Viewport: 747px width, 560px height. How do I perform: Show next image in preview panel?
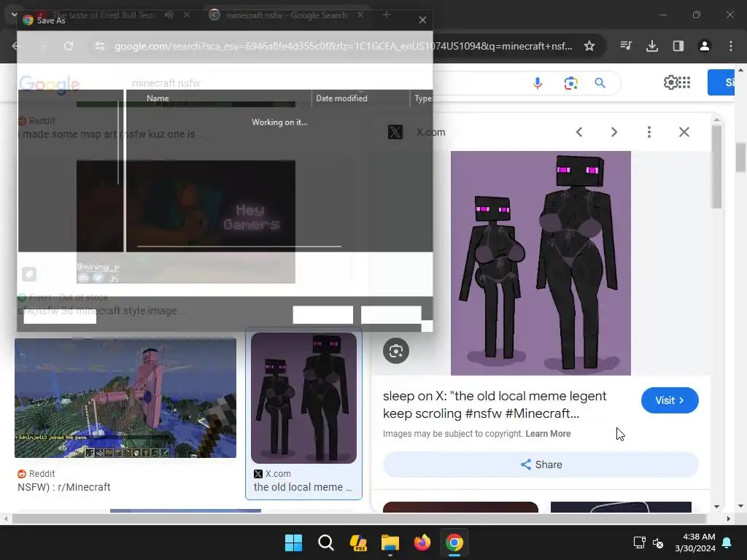click(x=614, y=132)
